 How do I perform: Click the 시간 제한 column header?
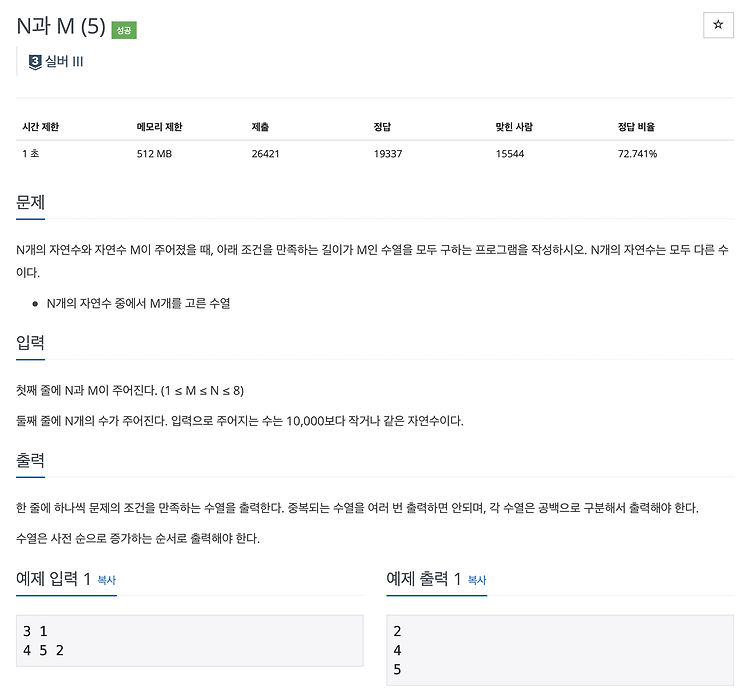click(41, 127)
